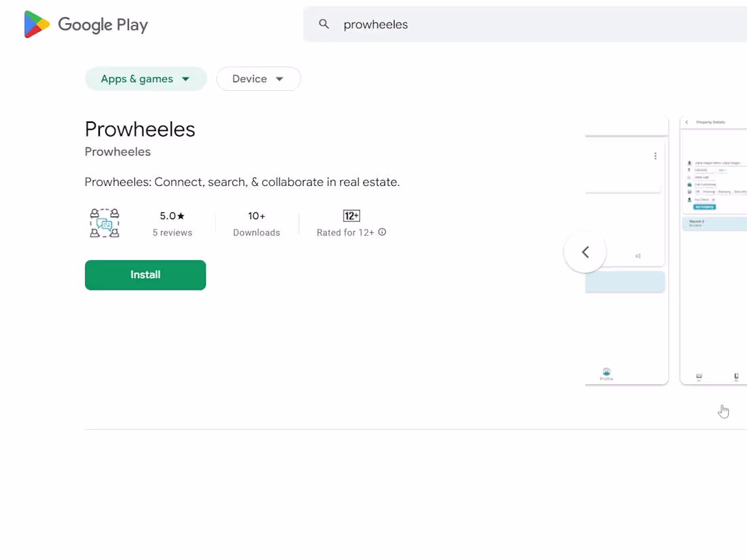Open the Prowheeles developer page
The width and height of the screenshot is (747, 560).
point(117,151)
